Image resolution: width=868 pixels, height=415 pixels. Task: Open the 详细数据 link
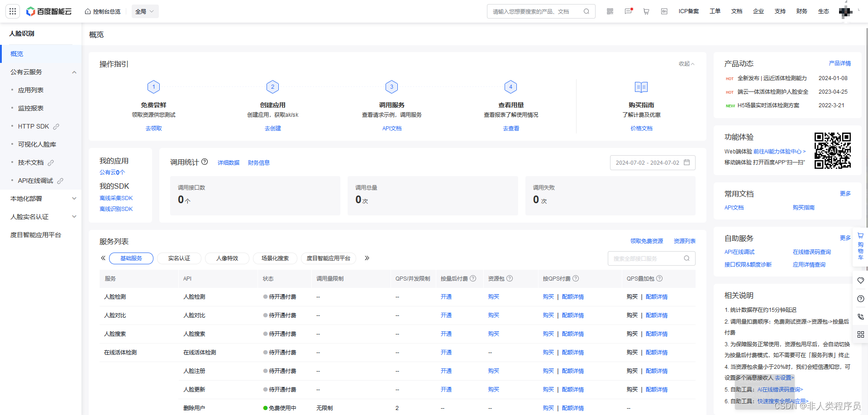[x=229, y=163]
